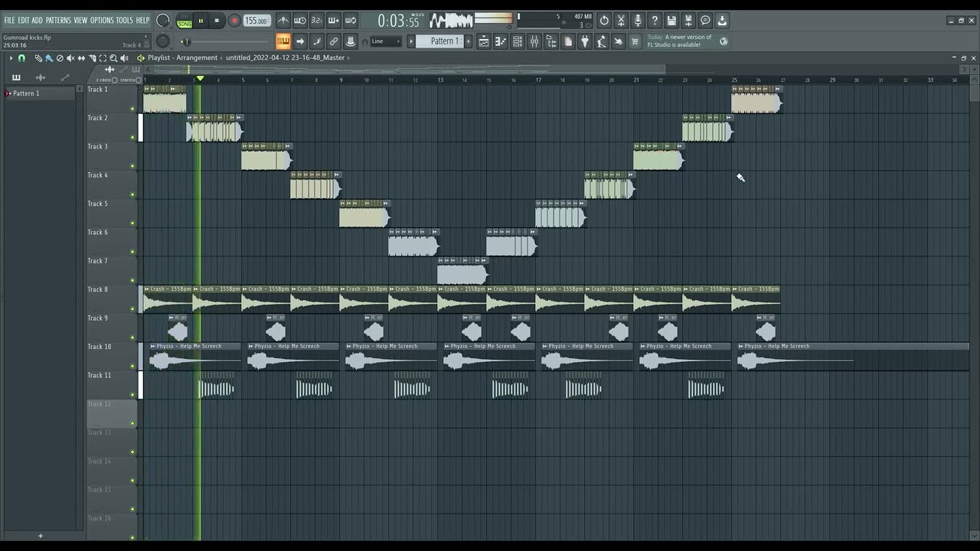Viewport: 980px width, 551px height.
Task: Click the globe online news icon
Action: 724,41
